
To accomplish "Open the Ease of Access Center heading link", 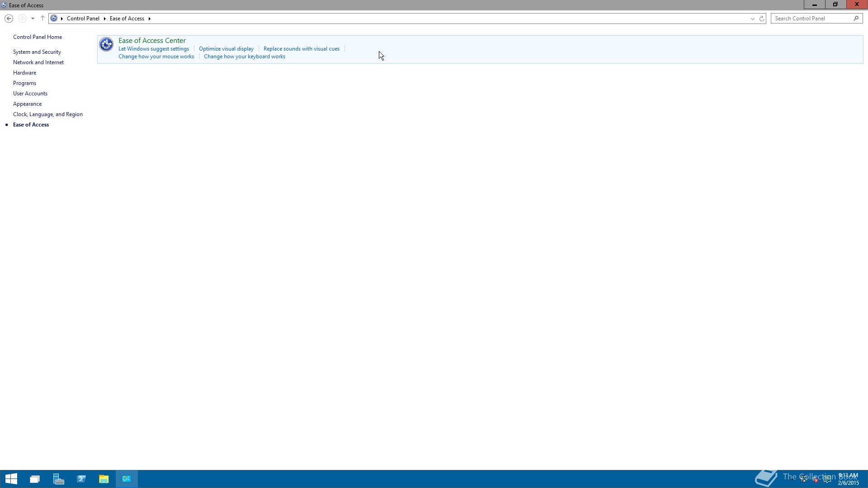I will click(x=152, y=41).
